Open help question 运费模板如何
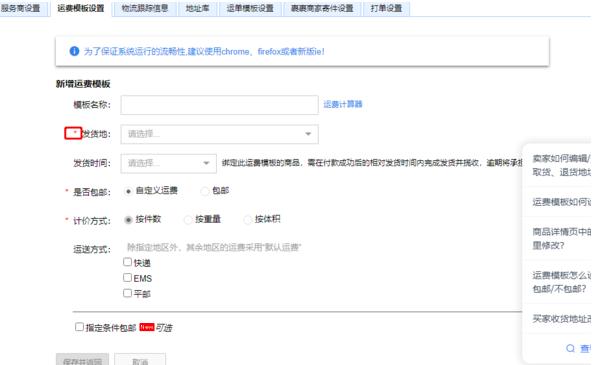600x365 pixels. click(x=562, y=202)
